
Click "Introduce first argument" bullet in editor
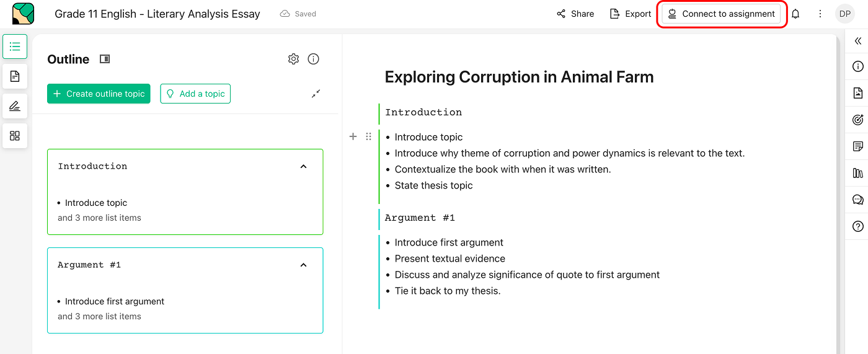449,242
